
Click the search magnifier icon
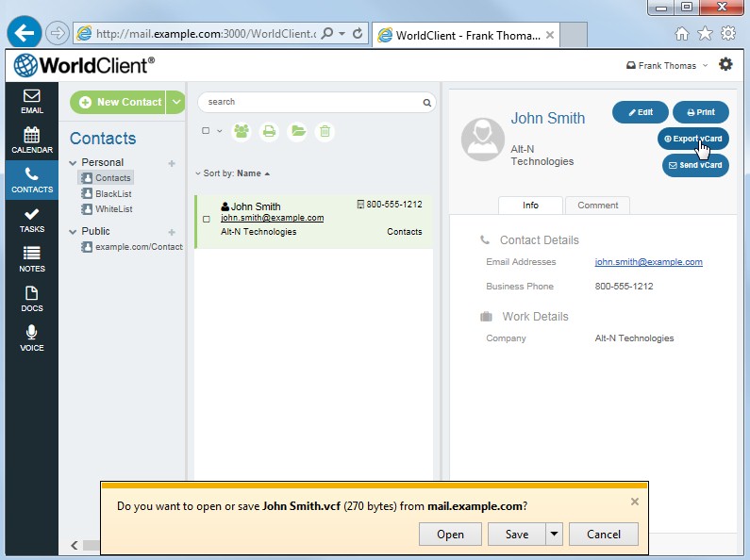426,102
